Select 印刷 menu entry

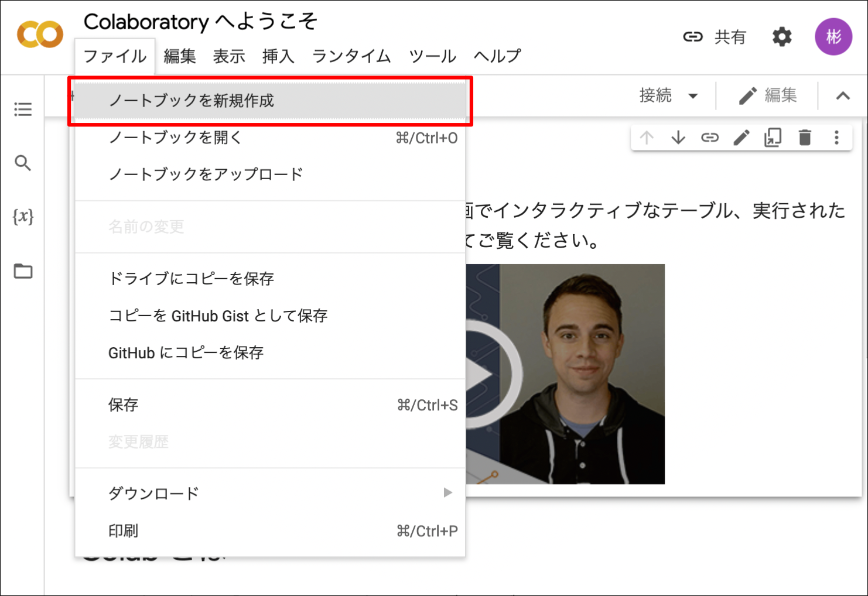(x=270, y=531)
